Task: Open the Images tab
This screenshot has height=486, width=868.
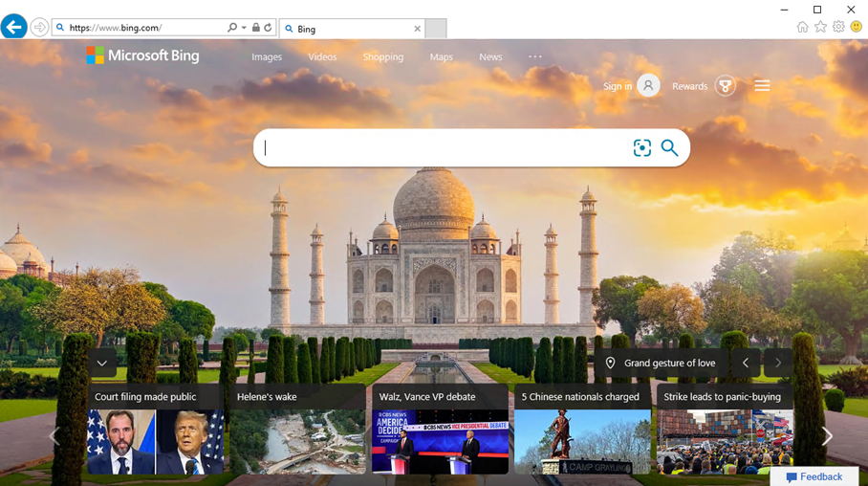Action: tap(267, 56)
